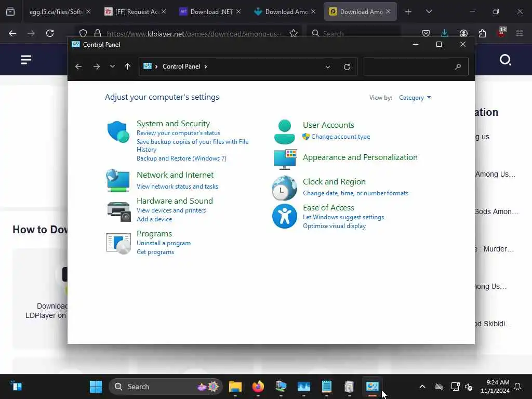Go back in Firefox browser

(12, 33)
